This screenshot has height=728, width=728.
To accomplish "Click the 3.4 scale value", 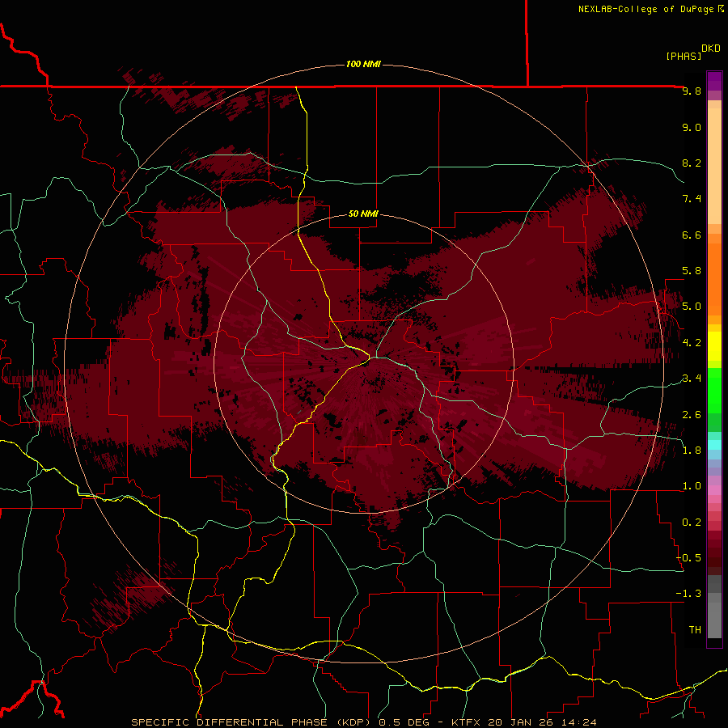I will (x=692, y=379).
